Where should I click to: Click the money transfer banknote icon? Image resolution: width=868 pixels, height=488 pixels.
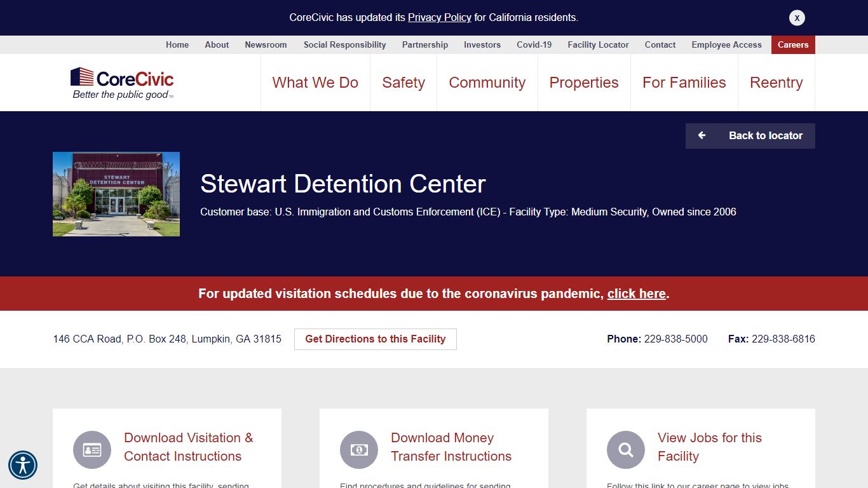[x=359, y=450]
